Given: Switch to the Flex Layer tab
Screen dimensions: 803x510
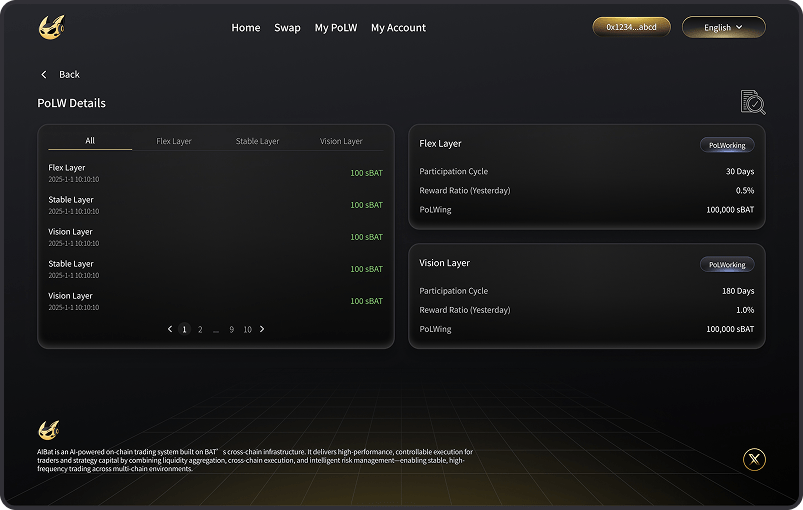Looking at the screenshot, I should (174, 141).
